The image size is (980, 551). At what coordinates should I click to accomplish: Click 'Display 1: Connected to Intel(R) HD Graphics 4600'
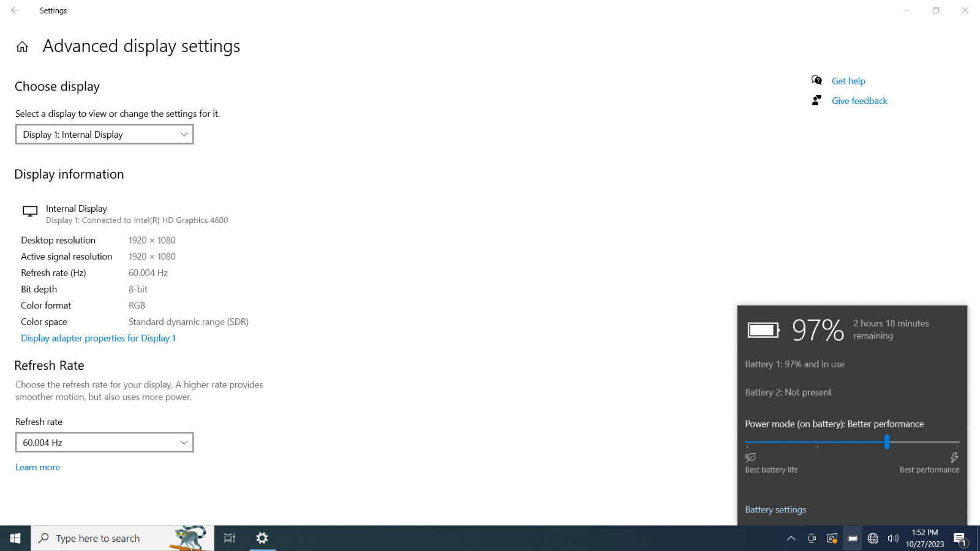pyautogui.click(x=137, y=220)
